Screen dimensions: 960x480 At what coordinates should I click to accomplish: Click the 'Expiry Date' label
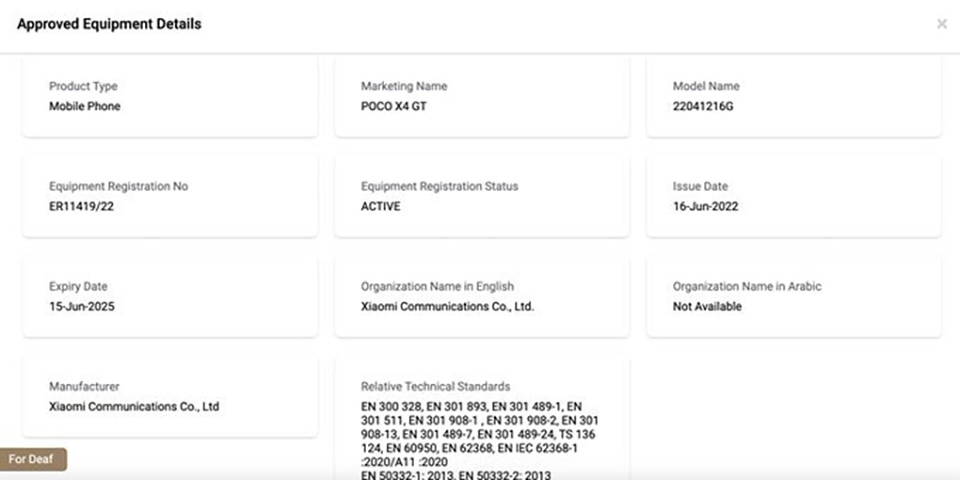pyautogui.click(x=78, y=286)
